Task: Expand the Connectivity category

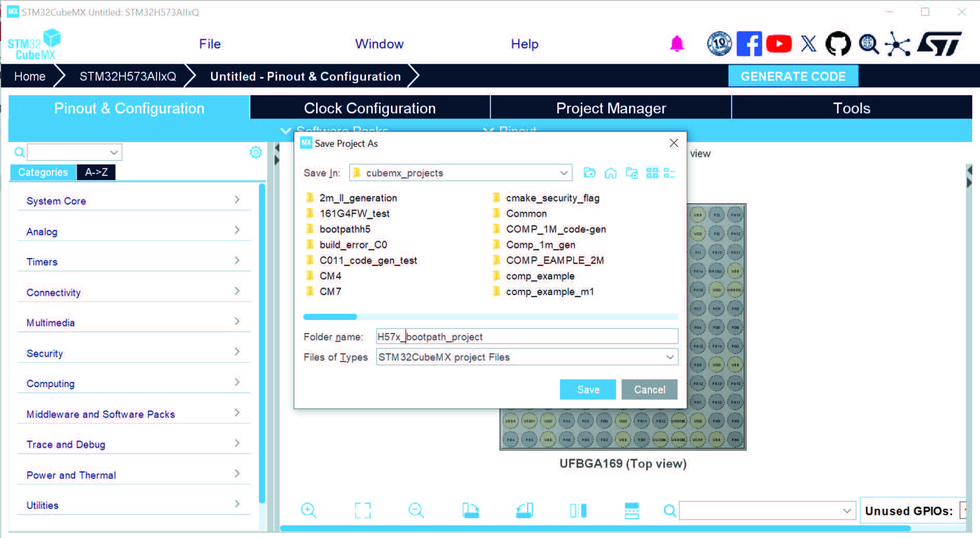Action: tap(134, 292)
